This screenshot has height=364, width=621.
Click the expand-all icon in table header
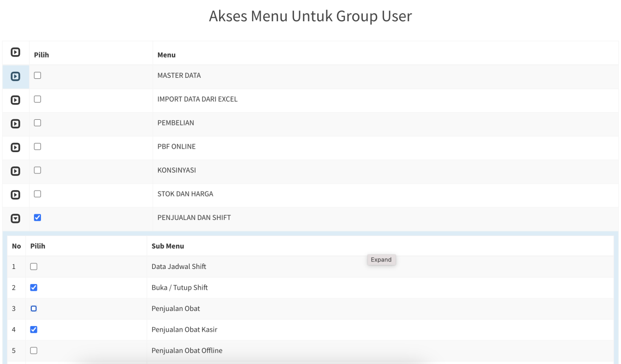pos(16,52)
